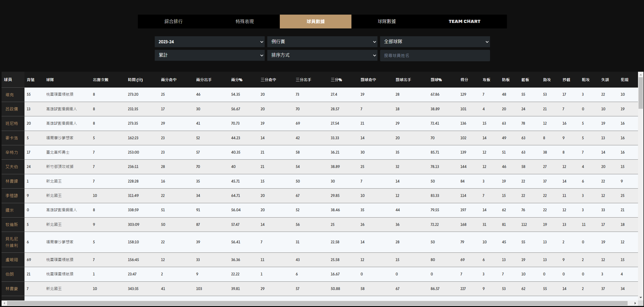This screenshot has width=644, height=307.
Task: Click the 三分% column header
Action: pos(336,80)
